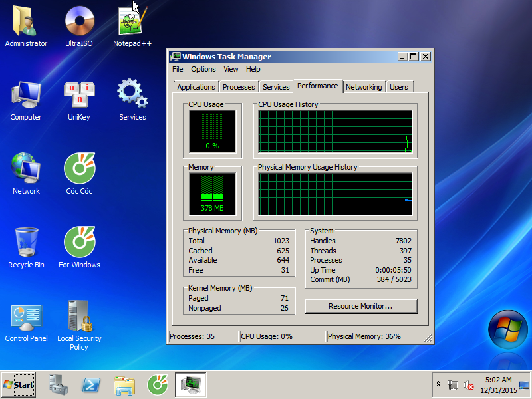Click the Free memory value 31
The image size is (532, 399).
(x=285, y=270)
